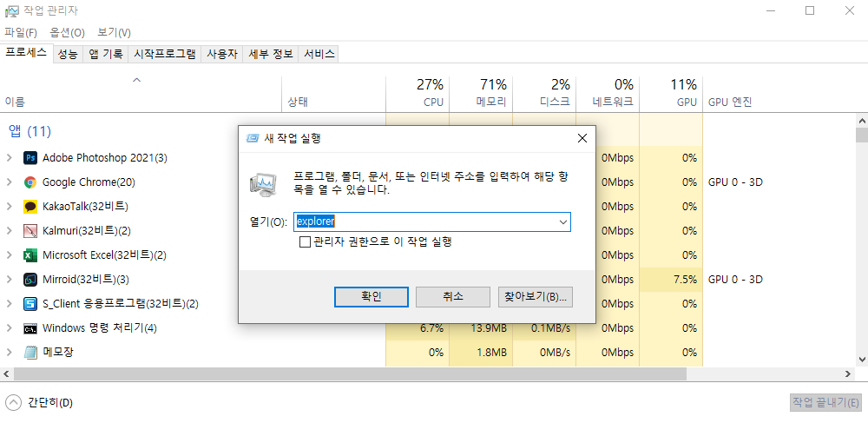Click the vertical scrollbar down arrow
This screenshot has height=423, width=868.
pyautogui.click(x=861, y=360)
